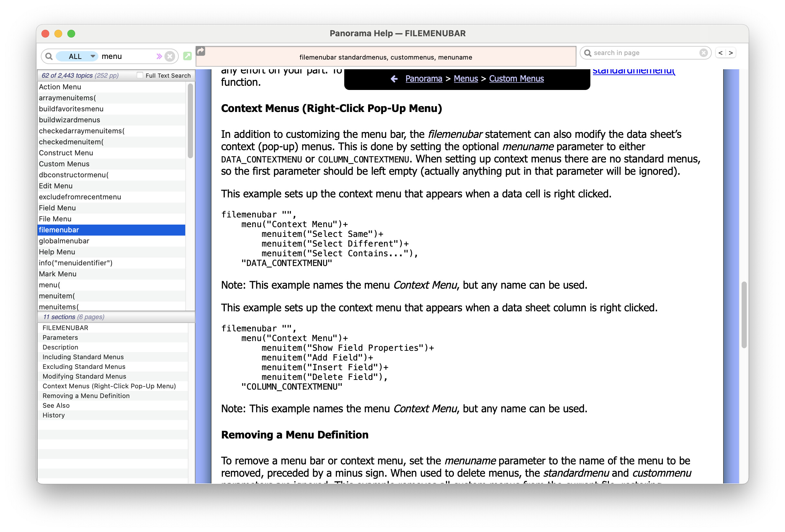
Task: Click the filemenubar syntax summary bar
Action: pyautogui.click(x=386, y=57)
